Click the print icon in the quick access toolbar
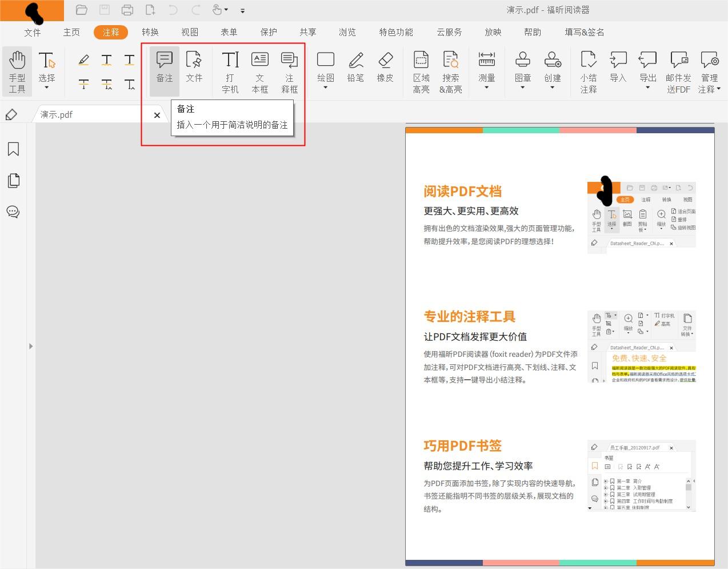Viewport: 728px width, 569px height. pos(127,10)
